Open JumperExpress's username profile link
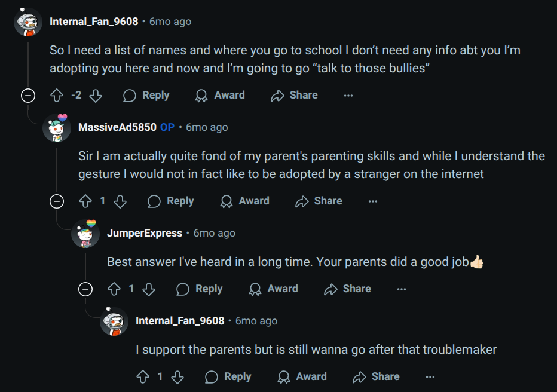 click(x=145, y=233)
